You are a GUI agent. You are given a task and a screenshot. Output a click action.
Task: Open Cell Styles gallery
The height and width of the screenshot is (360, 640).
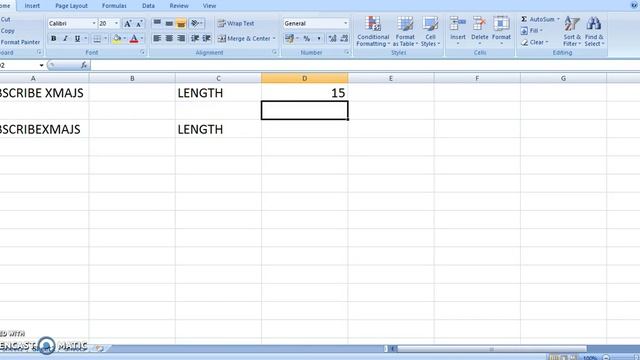[x=430, y=31]
